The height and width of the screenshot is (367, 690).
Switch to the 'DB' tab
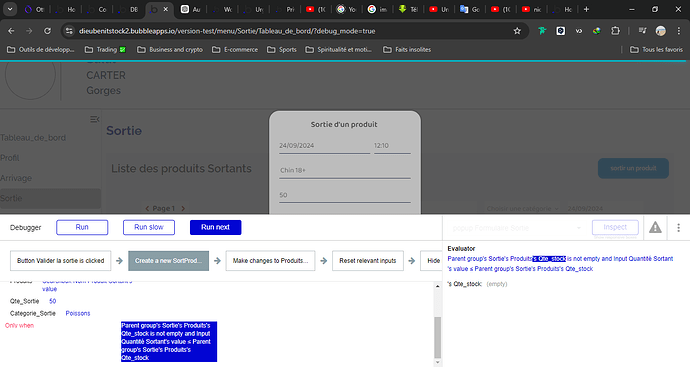point(128,9)
